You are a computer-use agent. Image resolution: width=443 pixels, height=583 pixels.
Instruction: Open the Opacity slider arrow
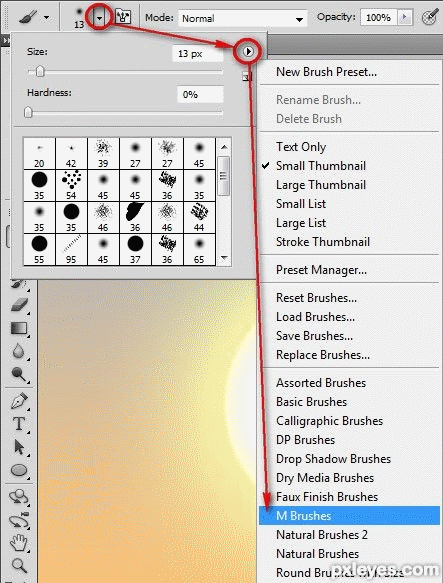point(405,17)
